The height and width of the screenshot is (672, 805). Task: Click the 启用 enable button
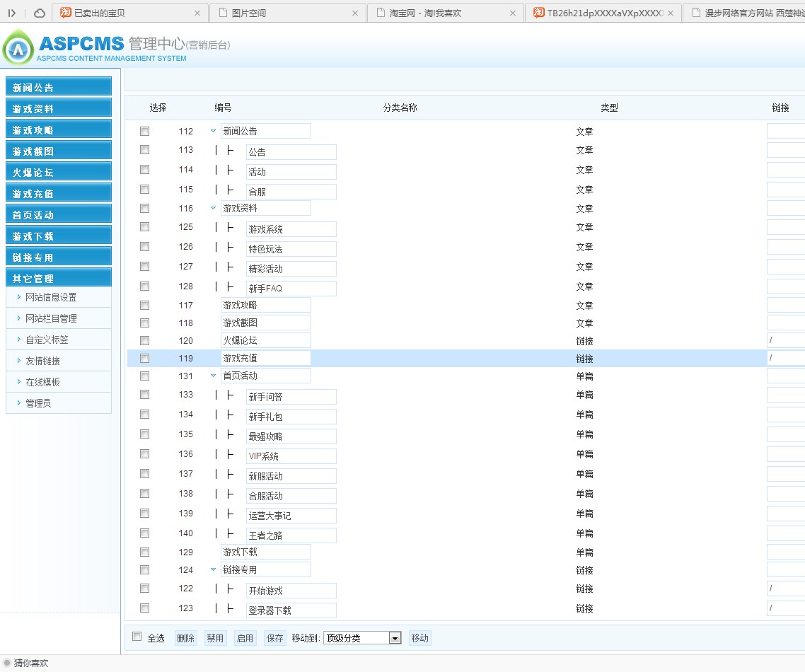[245, 638]
